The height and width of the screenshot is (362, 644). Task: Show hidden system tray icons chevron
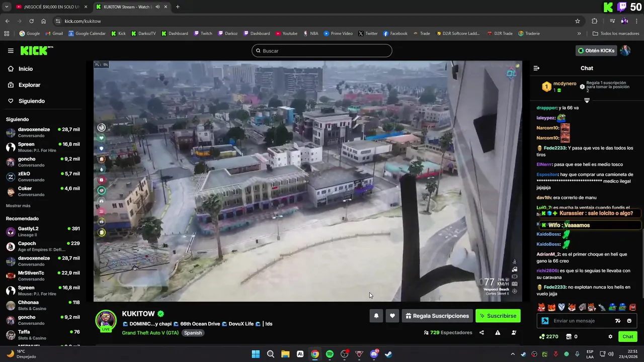[513, 354]
